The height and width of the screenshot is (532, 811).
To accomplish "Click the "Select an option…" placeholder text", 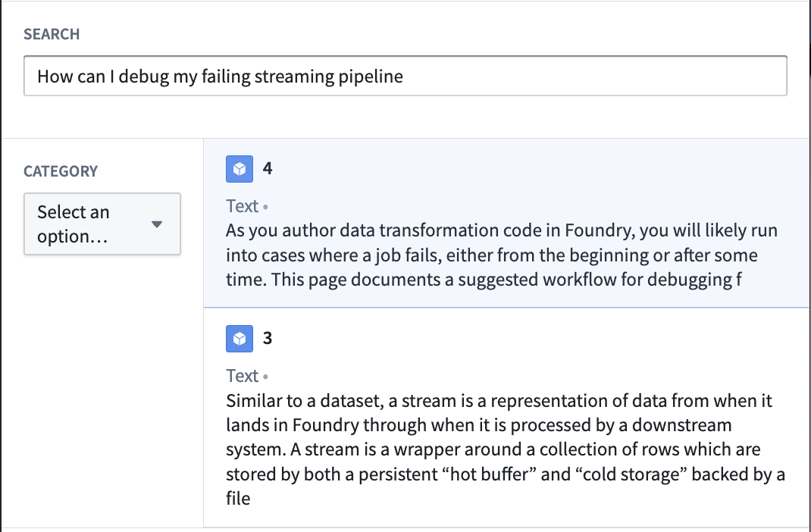I will point(74,224).
